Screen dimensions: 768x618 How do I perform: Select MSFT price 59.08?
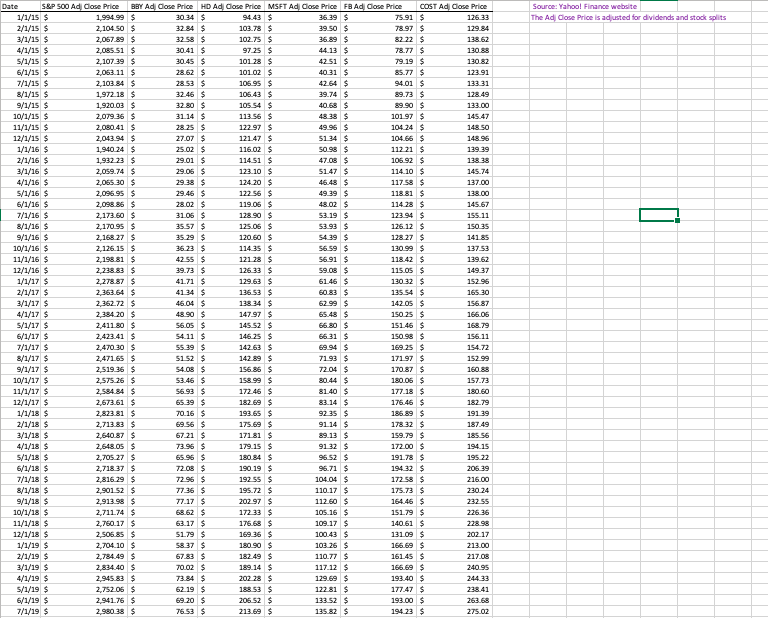click(303, 270)
